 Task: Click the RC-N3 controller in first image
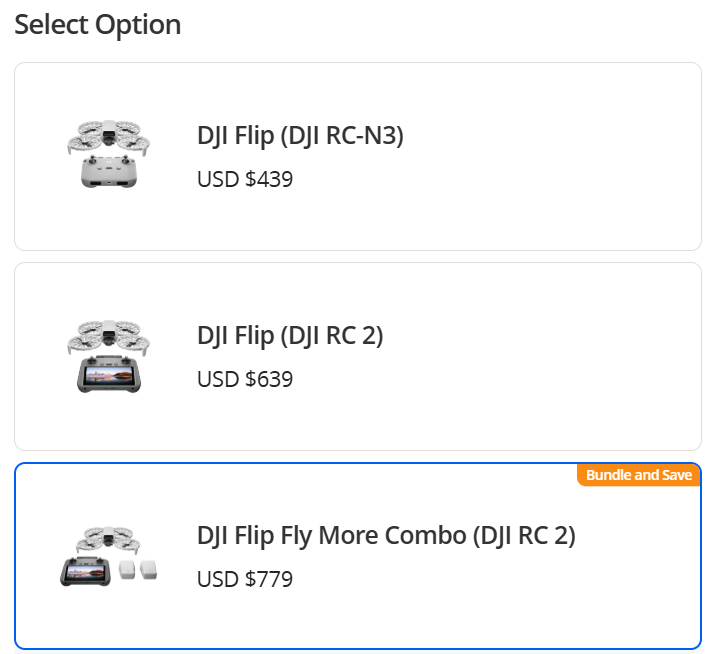tap(108, 171)
